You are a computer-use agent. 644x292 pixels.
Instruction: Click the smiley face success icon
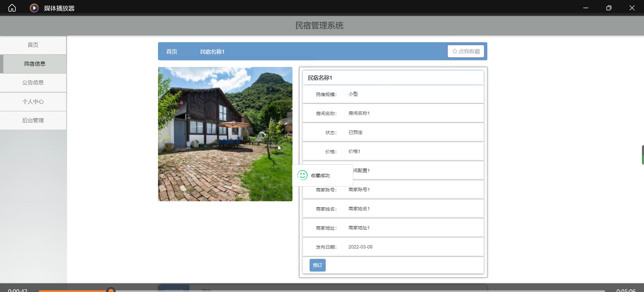[x=303, y=175]
